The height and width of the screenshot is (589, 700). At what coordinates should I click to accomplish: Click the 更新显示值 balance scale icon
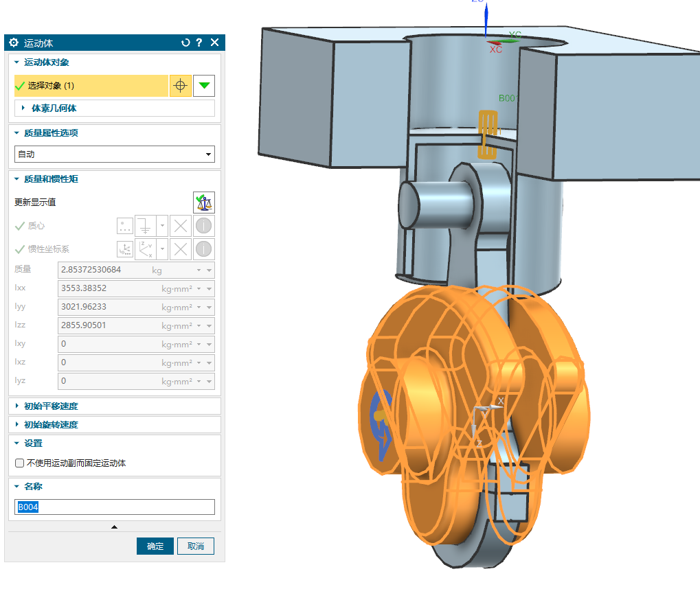click(x=204, y=202)
